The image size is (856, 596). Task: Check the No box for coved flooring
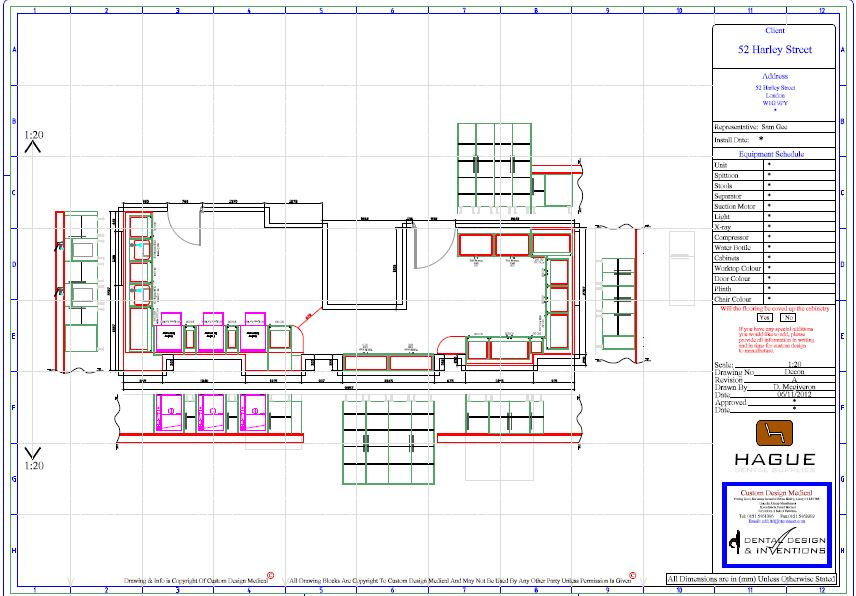788,317
